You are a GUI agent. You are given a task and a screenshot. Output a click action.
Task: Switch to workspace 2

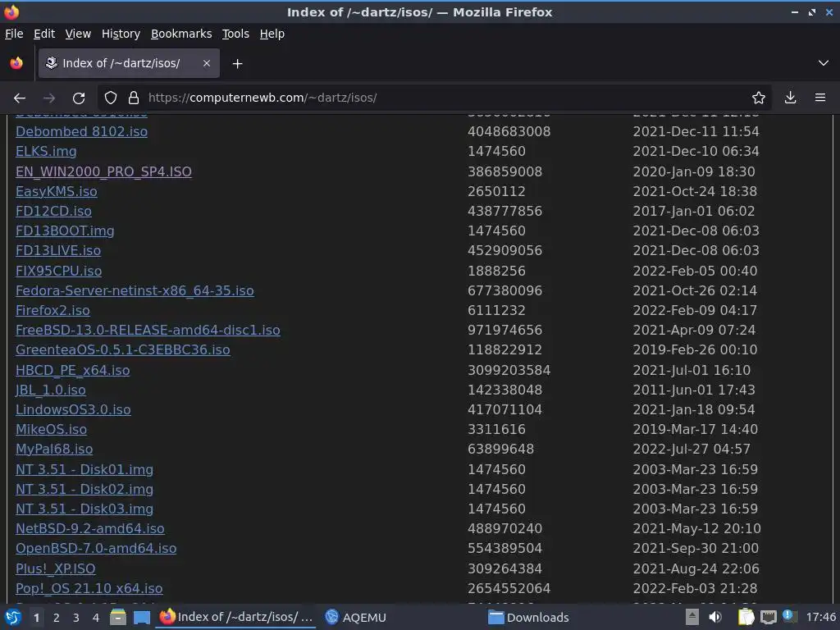tap(56, 619)
